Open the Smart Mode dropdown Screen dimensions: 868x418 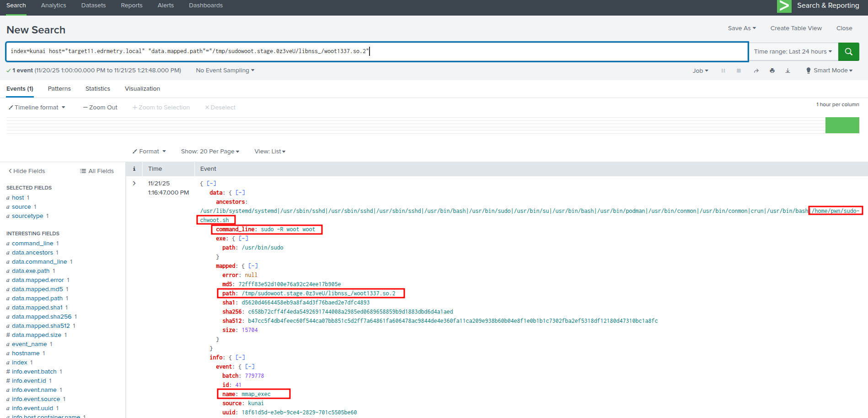pos(829,71)
